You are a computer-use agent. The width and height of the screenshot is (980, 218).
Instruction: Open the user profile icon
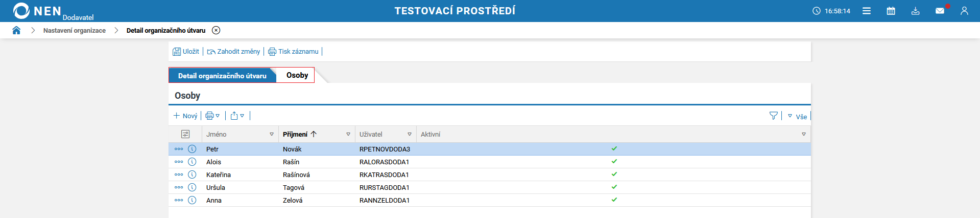click(x=964, y=11)
